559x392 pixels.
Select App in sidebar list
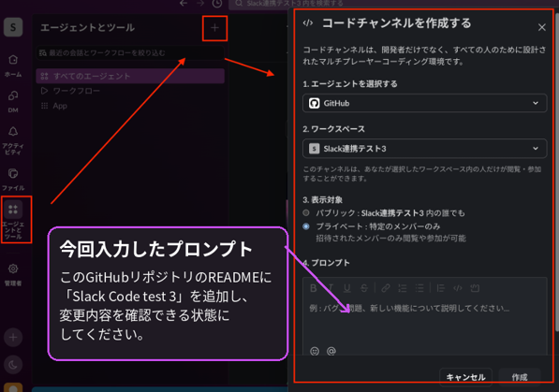[130, 106]
